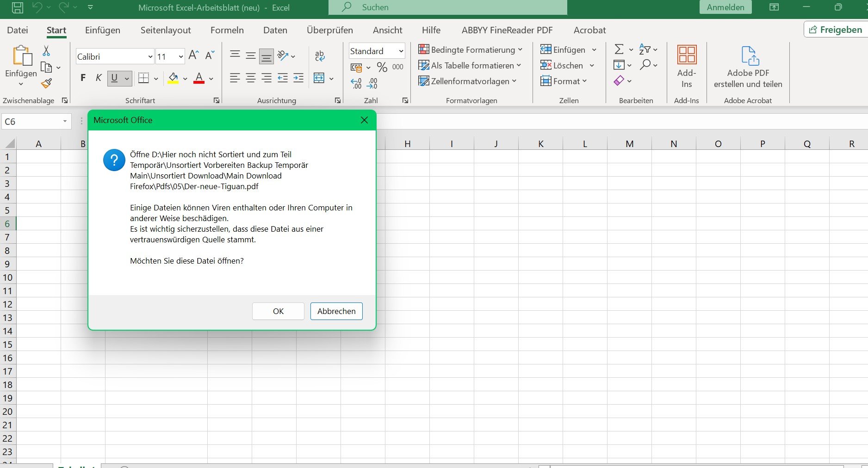Click the Anmelden sign-in button
This screenshot has height=468, width=868.
(725, 7)
